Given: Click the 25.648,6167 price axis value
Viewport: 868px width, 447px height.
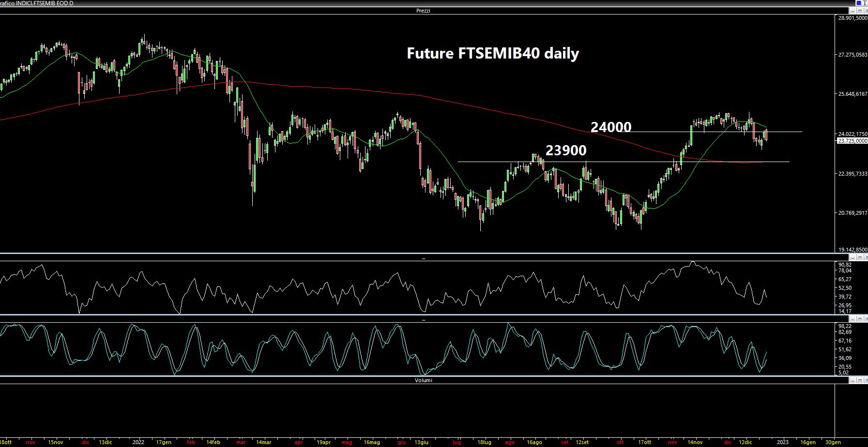Looking at the screenshot, I should point(853,94).
